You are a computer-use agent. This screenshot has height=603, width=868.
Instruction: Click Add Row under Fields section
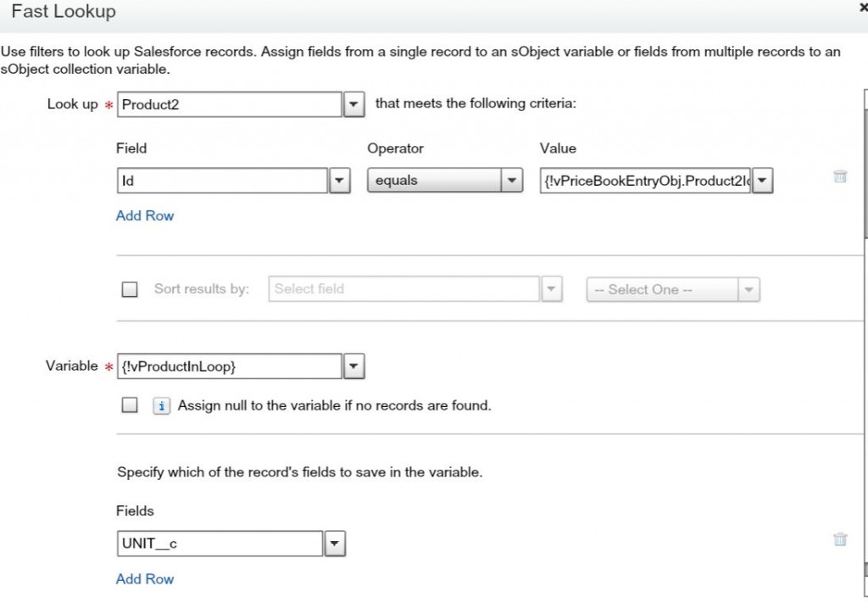click(x=145, y=578)
